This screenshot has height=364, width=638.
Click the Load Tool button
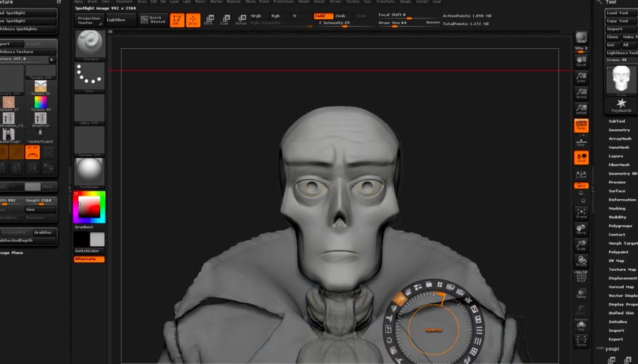click(x=621, y=13)
